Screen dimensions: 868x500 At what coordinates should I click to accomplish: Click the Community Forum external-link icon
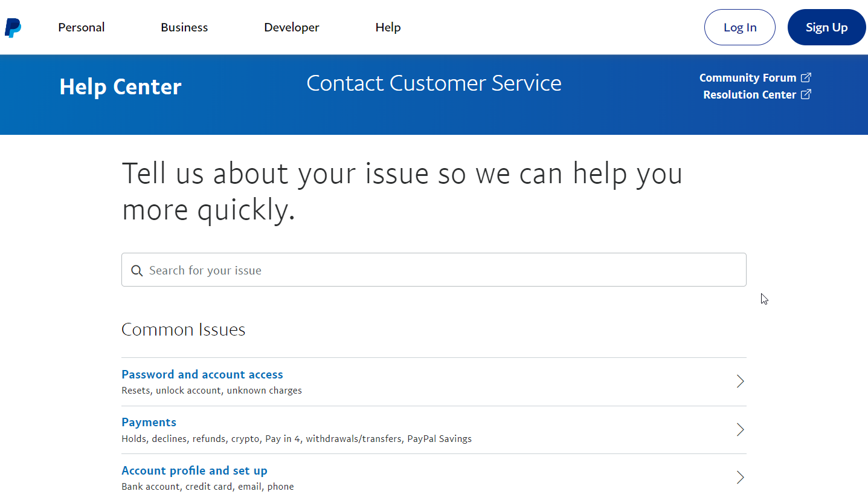pyautogui.click(x=806, y=77)
